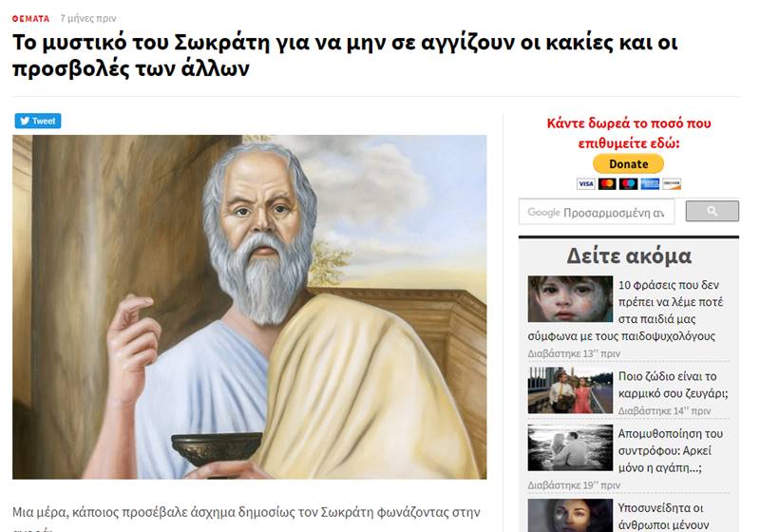
Task: Click the Discover card icon
Action: [x=672, y=184]
